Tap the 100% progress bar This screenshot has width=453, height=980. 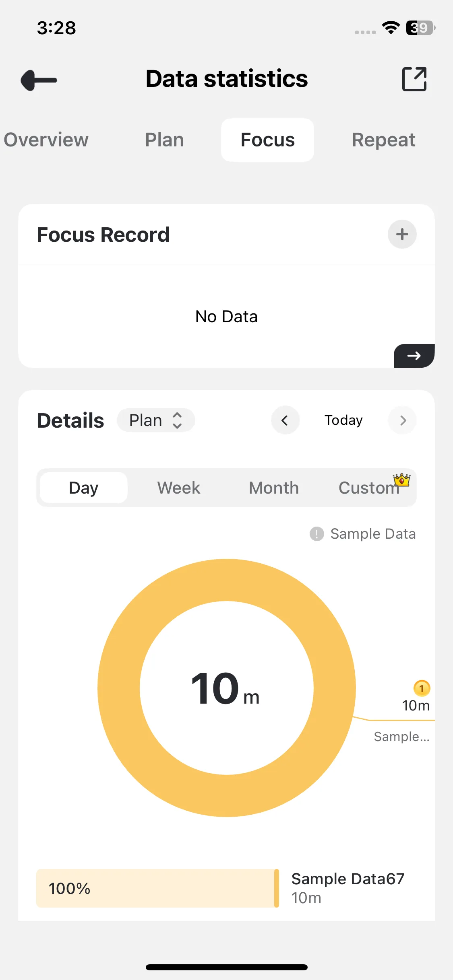157,888
